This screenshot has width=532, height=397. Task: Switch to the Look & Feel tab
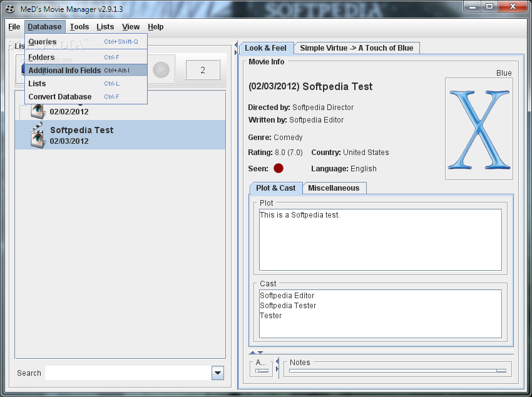pos(266,48)
